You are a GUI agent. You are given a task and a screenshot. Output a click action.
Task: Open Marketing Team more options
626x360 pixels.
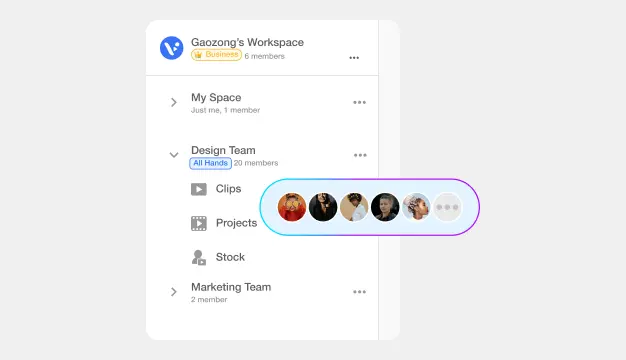click(359, 292)
